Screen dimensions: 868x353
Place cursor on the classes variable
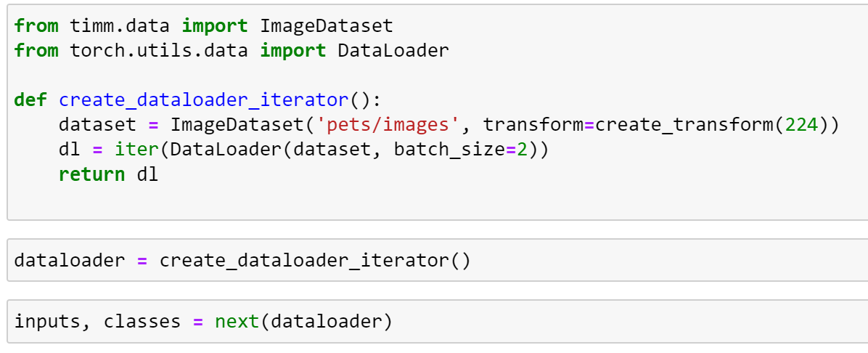click(x=142, y=321)
